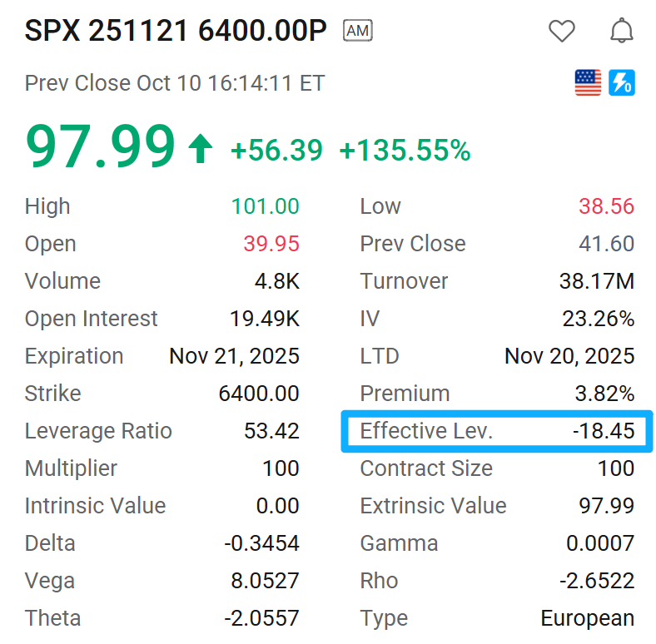This screenshot has height=644, width=656.
Task: Click the Strike 6400.00 value
Action: pyautogui.click(x=259, y=394)
